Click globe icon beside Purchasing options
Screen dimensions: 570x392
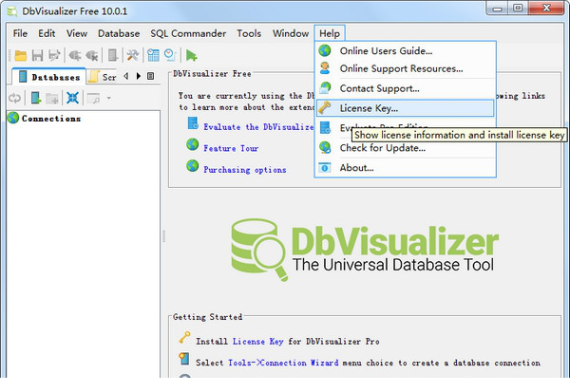point(192,166)
